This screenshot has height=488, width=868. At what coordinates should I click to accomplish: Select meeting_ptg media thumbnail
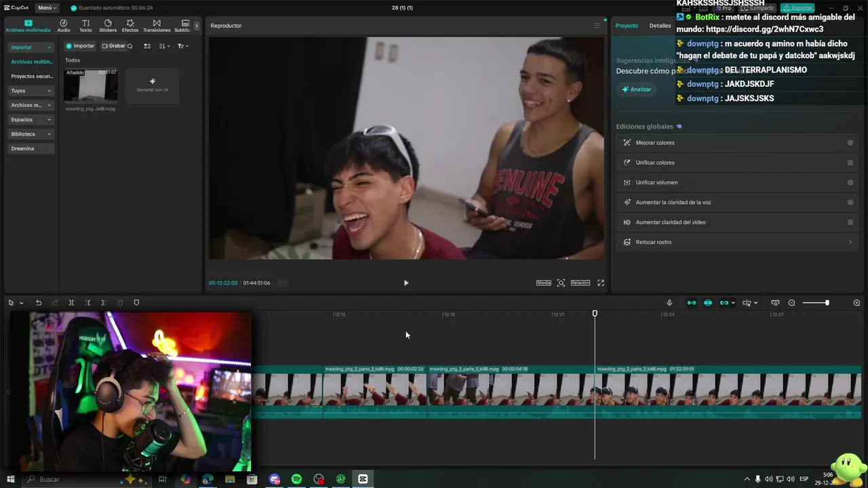click(91, 85)
